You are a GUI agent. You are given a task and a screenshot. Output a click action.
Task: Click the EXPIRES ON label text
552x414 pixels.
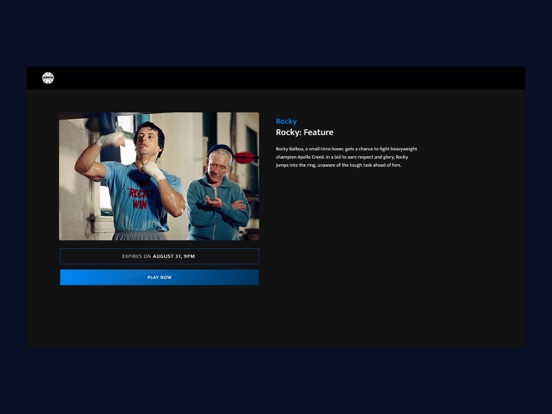coord(137,256)
